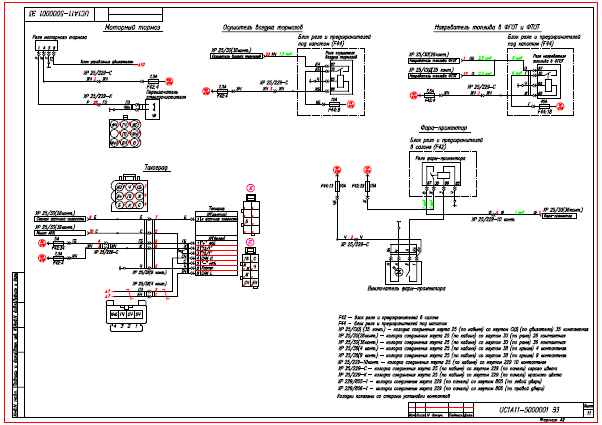Click the legend line starting with 'F44 —'
This screenshot has width=602, height=425.
(392, 324)
